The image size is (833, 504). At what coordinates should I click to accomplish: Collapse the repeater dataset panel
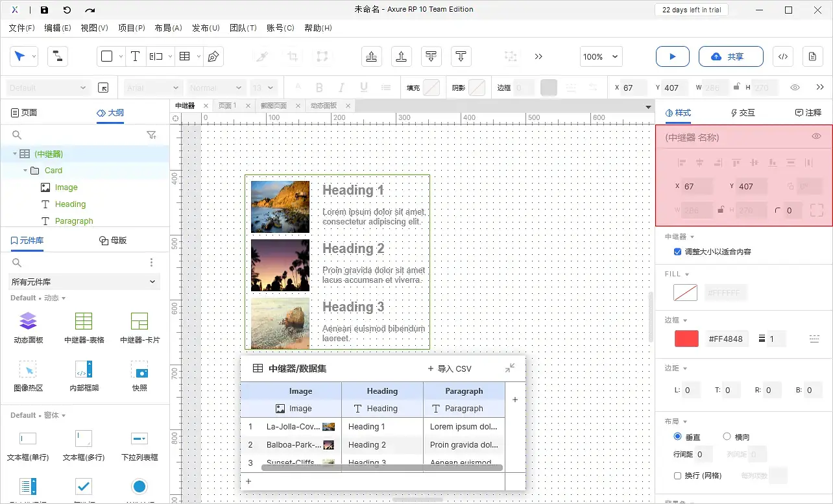click(510, 368)
